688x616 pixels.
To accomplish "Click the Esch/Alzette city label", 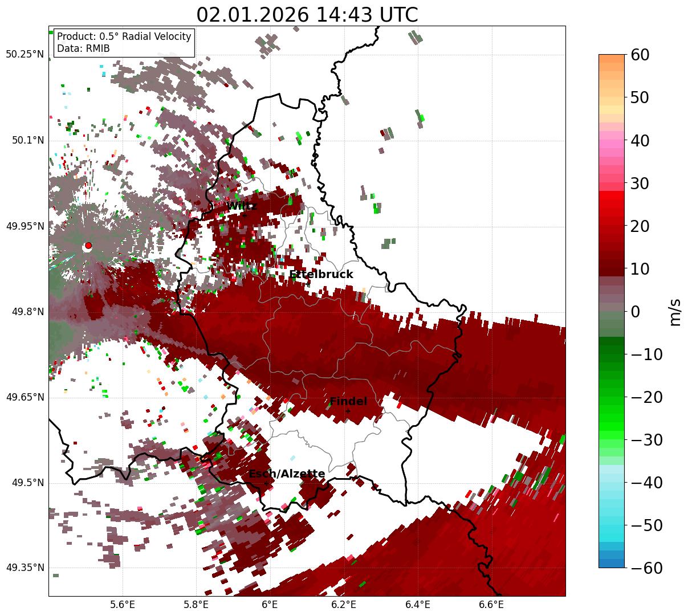I will (x=287, y=474).
